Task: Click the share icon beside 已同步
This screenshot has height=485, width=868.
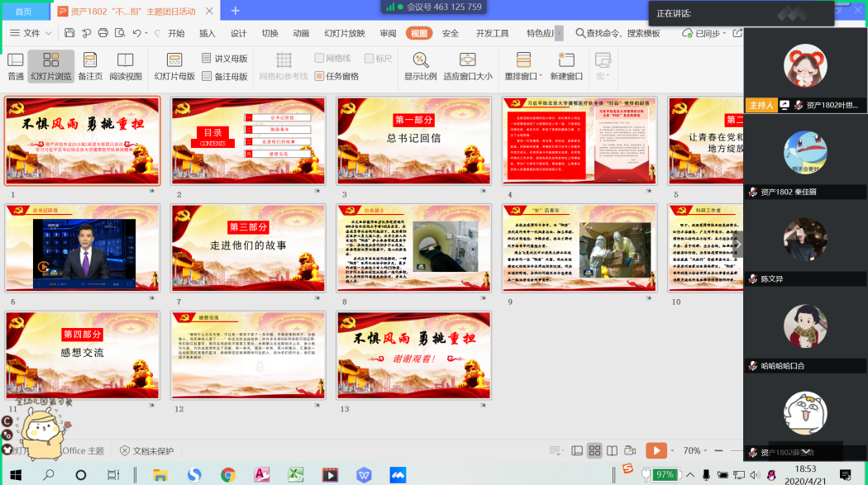Action: 737,33
